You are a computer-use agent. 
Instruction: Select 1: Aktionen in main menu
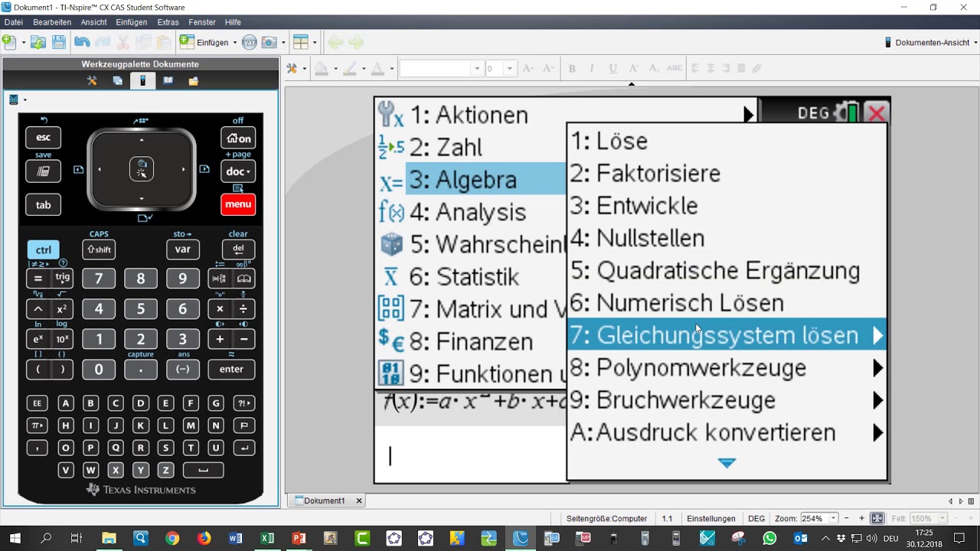(566, 115)
